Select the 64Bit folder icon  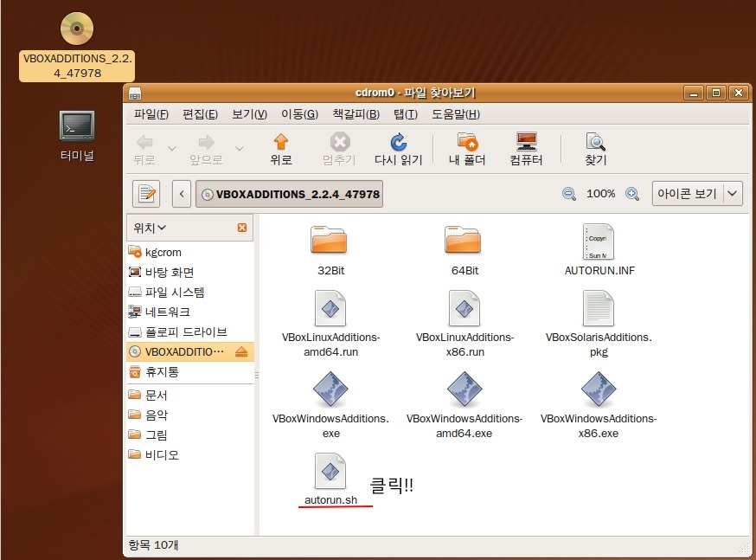click(463, 240)
